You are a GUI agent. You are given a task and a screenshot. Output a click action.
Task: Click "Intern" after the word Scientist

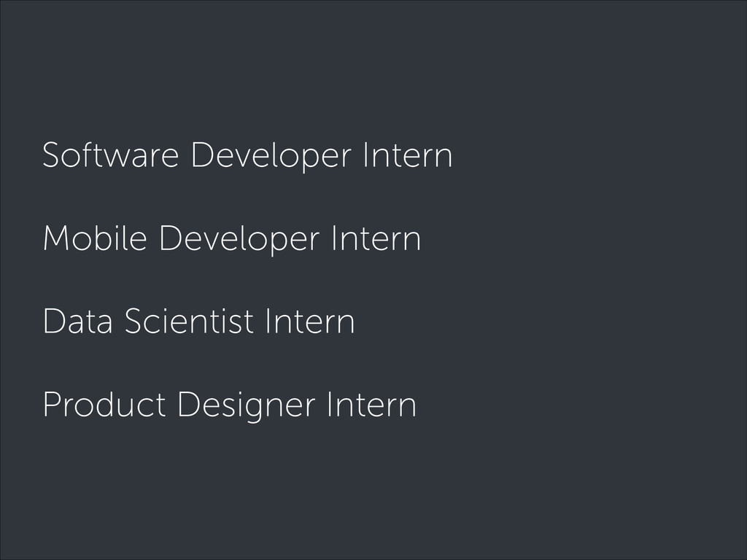click(310, 321)
